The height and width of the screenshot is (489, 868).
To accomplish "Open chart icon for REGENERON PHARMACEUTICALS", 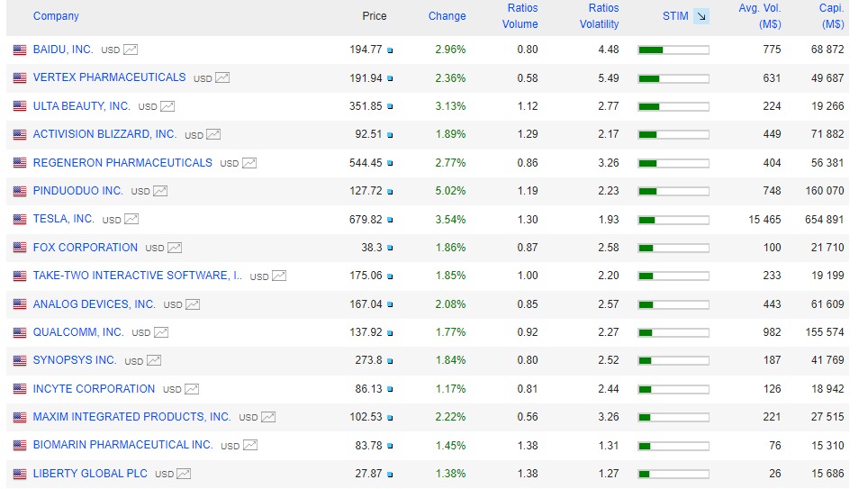I will point(249,163).
